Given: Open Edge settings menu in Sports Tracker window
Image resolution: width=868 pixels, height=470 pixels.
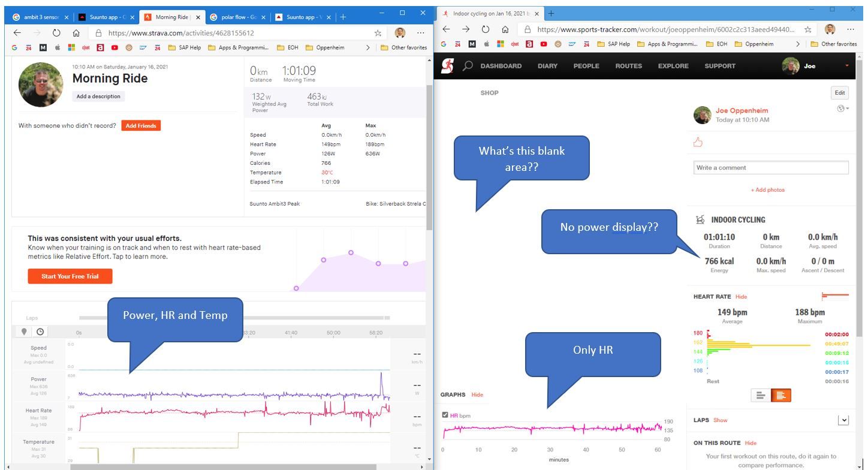Looking at the screenshot, I should 851,29.
